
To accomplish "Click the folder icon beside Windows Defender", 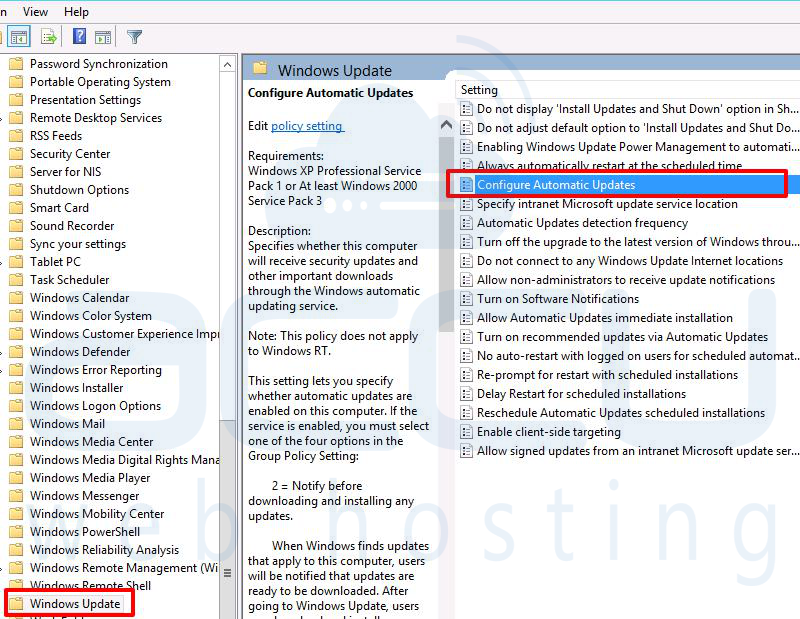I will click(16, 352).
